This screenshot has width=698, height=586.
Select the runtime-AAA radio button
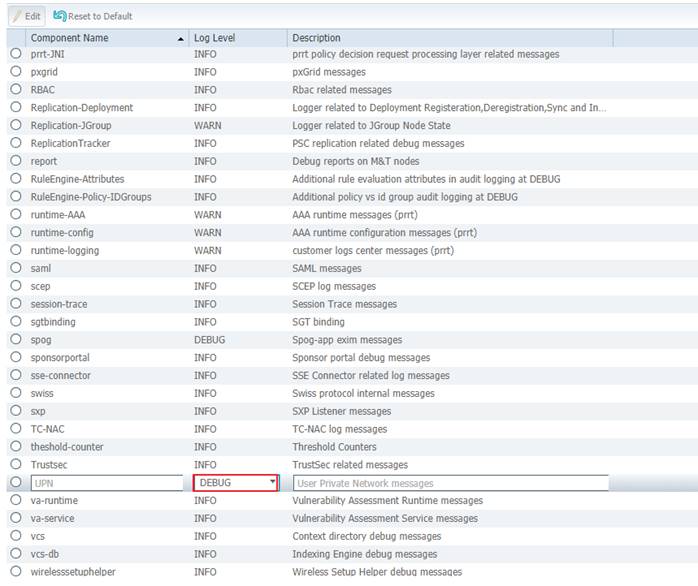16,214
